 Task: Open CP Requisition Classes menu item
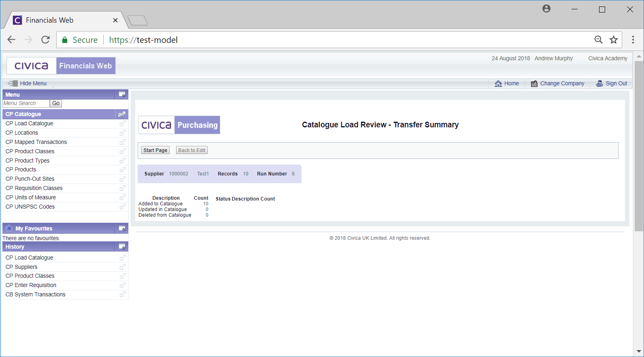34,188
